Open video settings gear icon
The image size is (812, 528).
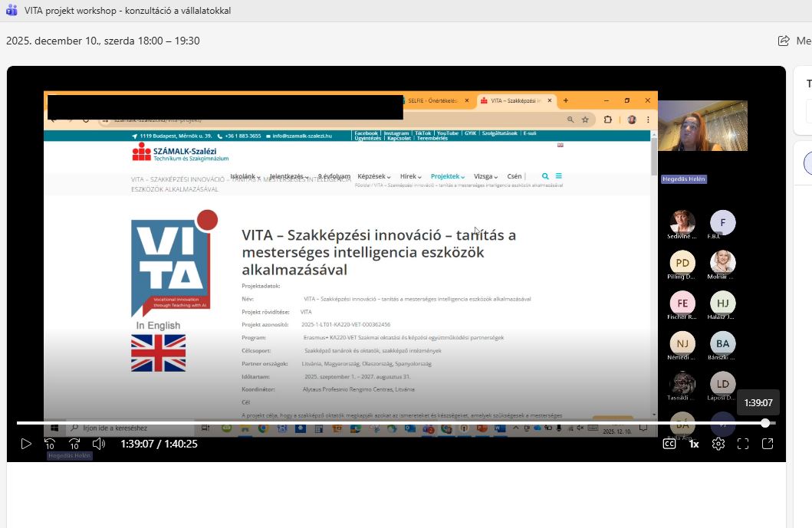[x=718, y=444]
